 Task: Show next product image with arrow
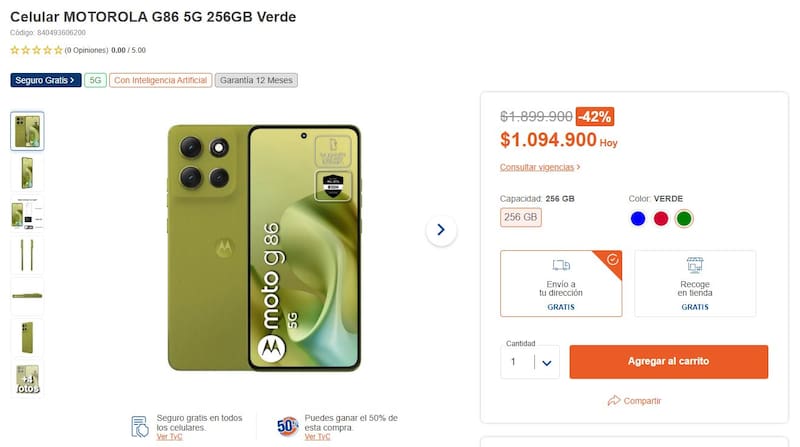coord(441,231)
